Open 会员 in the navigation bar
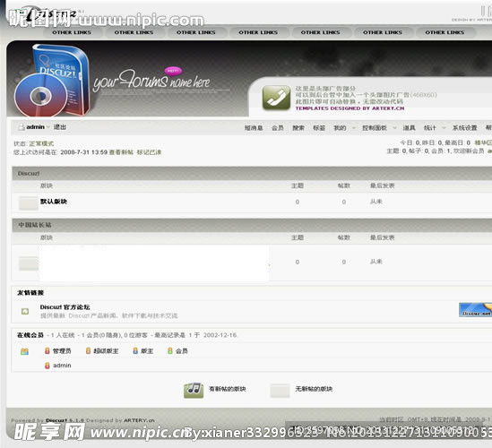The width and height of the screenshot is (492, 448). pyautogui.click(x=278, y=128)
